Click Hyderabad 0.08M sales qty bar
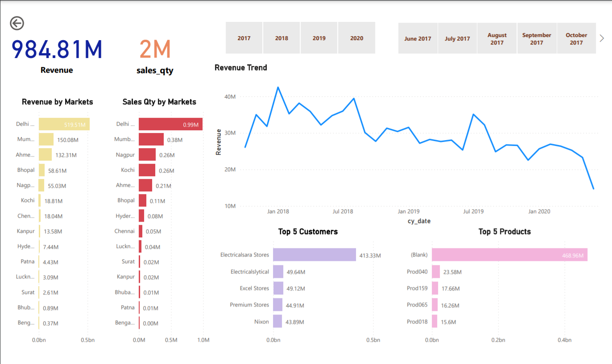Image resolution: width=612 pixels, height=364 pixels. pos(141,216)
